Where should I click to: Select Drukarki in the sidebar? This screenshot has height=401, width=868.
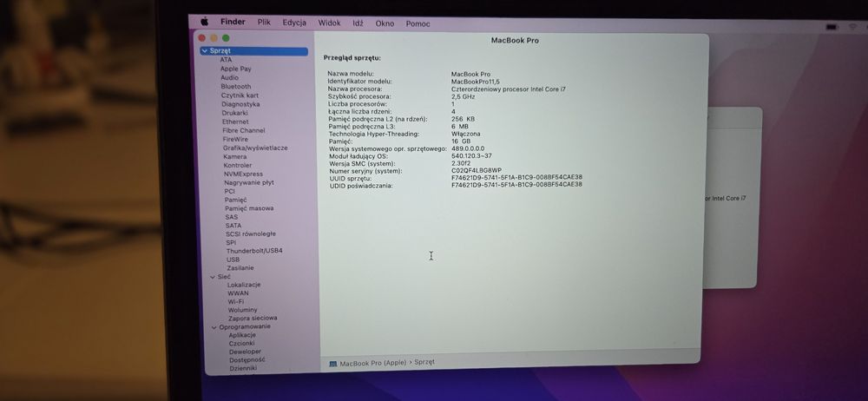[234, 113]
